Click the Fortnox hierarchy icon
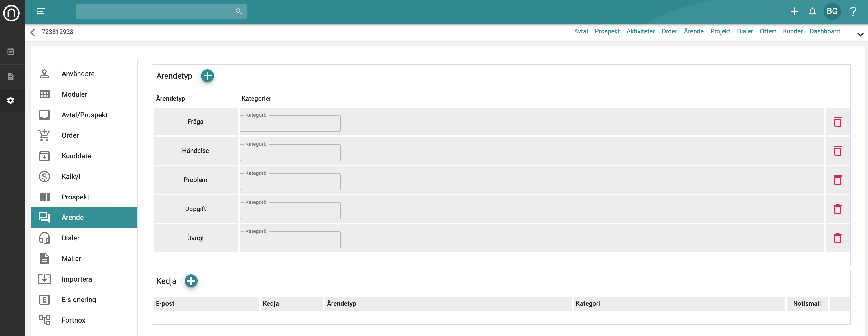The width and height of the screenshot is (868, 336). [44, 320]
